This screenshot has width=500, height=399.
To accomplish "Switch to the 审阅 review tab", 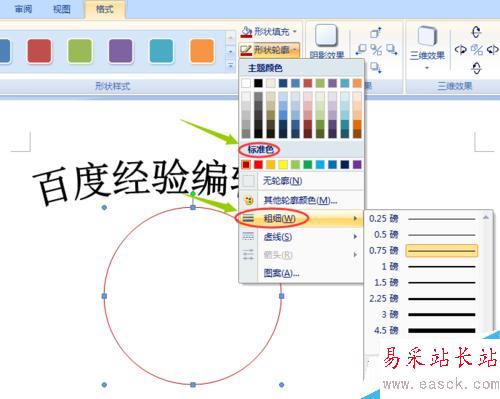I will [x=23, y=9].
